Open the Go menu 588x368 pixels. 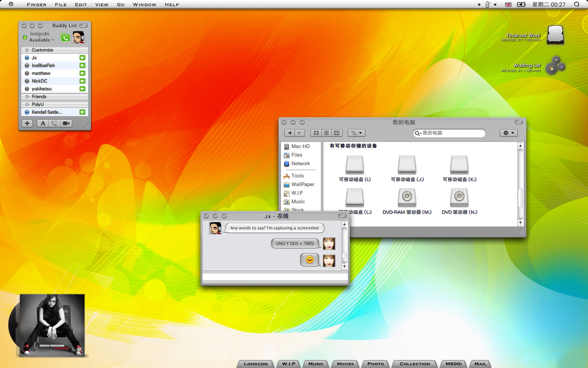click(x=120, y=4)
